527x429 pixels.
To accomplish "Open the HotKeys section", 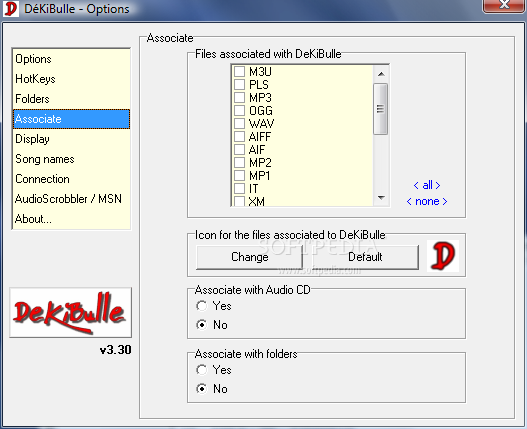I will click(x=71, y=79).
